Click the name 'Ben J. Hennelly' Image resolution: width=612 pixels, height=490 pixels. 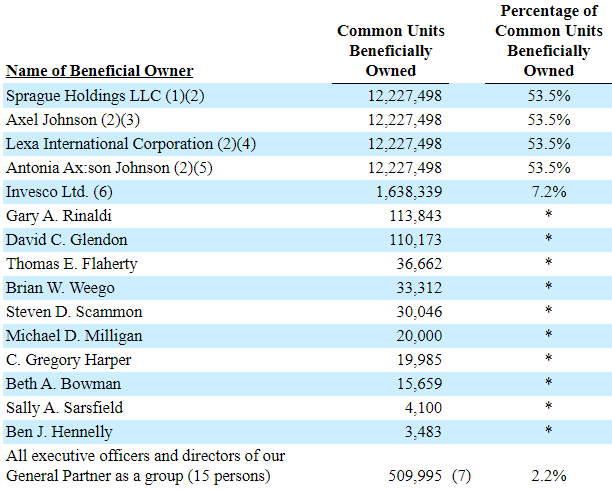point(59,432)
